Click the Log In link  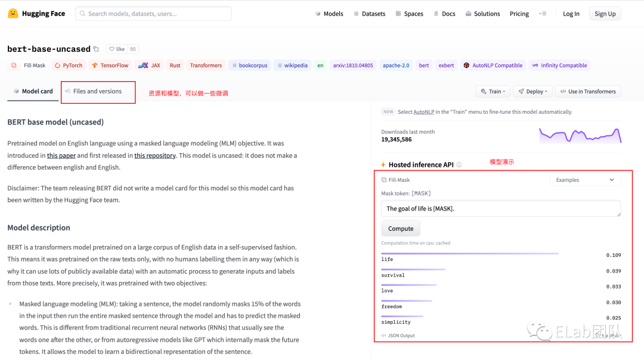[x=571, y=14]
